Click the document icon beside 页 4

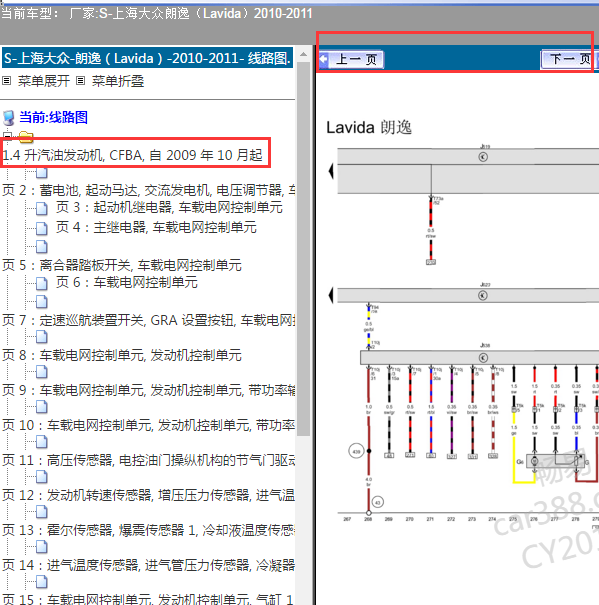42,228
